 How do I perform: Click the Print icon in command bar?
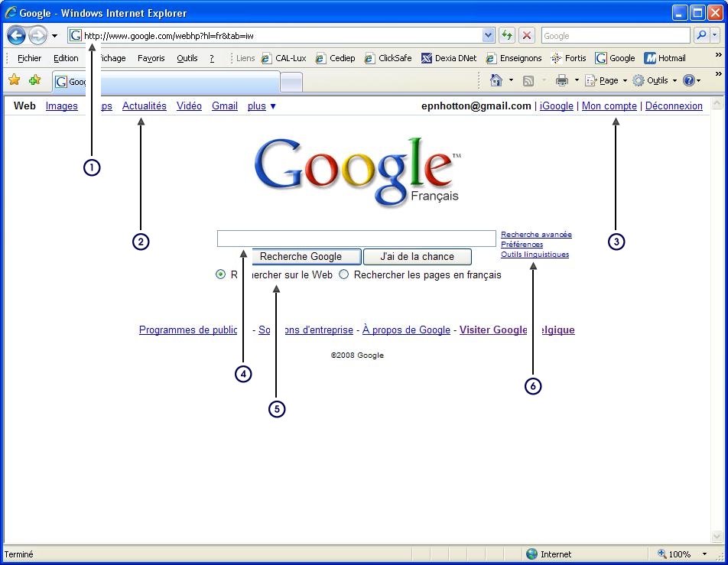[x=562, y=80]
